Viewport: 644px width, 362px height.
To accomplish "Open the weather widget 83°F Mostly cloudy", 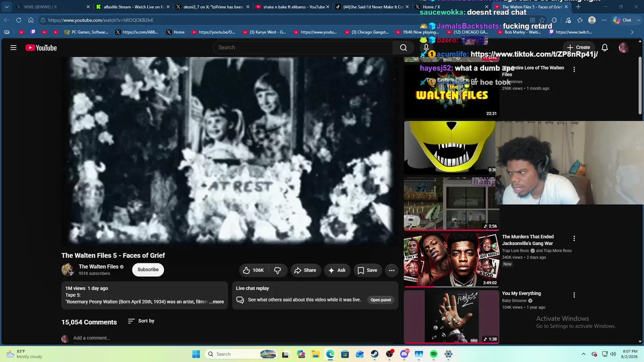I will [23, 354].
